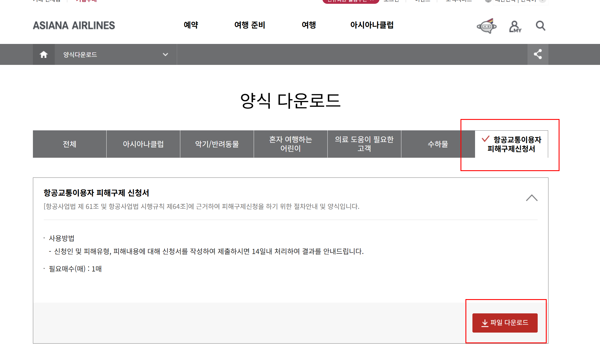Collapse the 피해구제 신청서 section chevron
Screen dimensions: 600x364
coord(532,198)
